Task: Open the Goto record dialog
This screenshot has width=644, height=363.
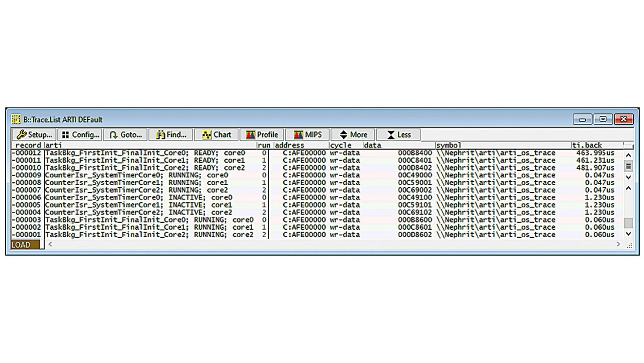Action: (126, 135)
